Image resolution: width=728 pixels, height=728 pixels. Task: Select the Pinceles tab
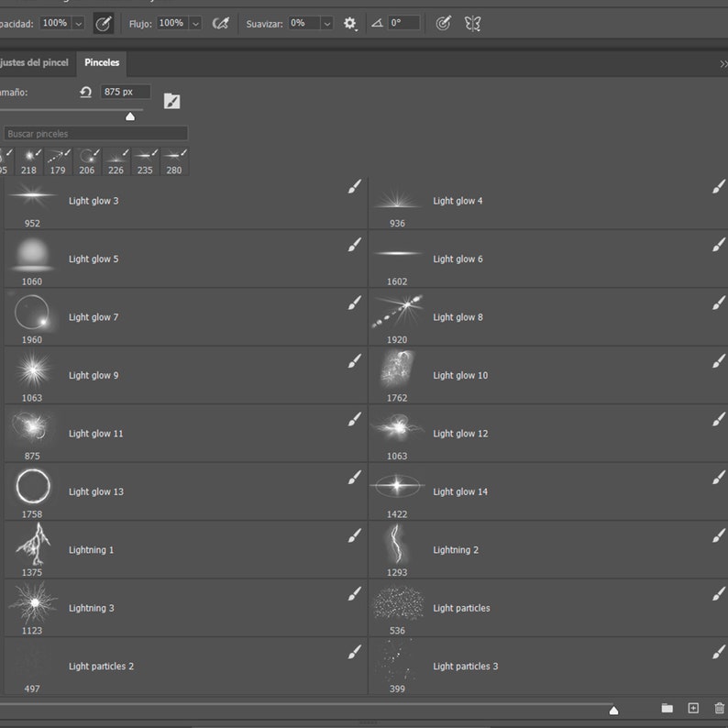(x=102, y=62)
